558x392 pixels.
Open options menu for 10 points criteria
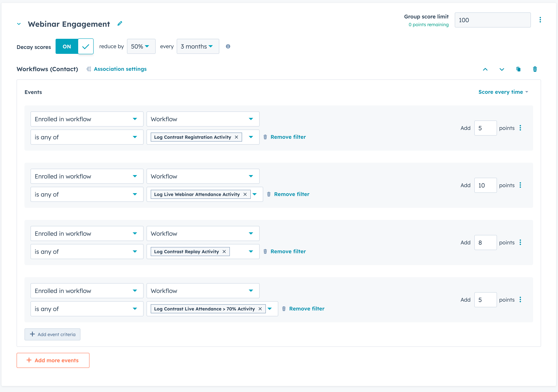pyautogui.click(x=520, y=185)
